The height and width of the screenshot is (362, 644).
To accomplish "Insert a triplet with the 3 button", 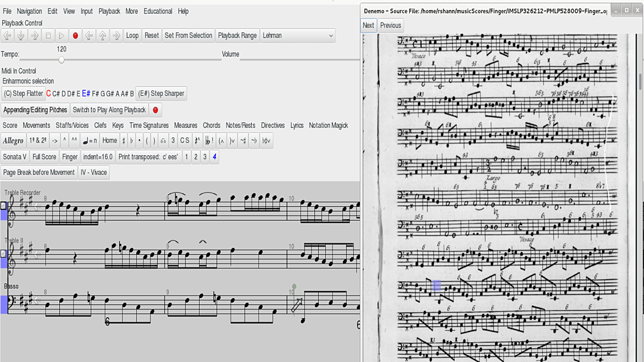I will [x=173, y=140].
